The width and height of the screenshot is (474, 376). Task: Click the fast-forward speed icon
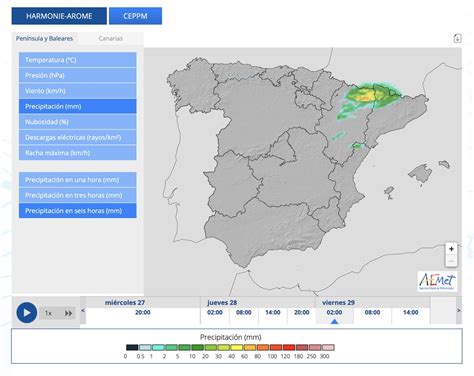coord(68,313)
